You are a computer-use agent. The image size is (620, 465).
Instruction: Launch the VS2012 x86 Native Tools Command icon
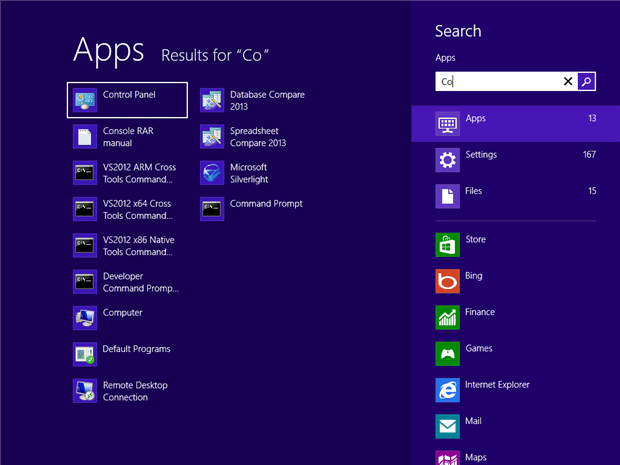85,246
